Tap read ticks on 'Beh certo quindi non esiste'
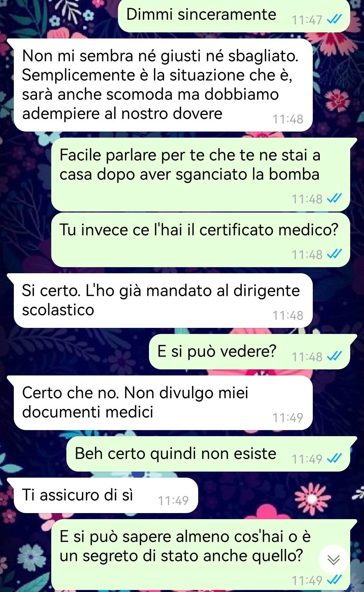The height and width of the screenshot is (592, 364). 334,458
